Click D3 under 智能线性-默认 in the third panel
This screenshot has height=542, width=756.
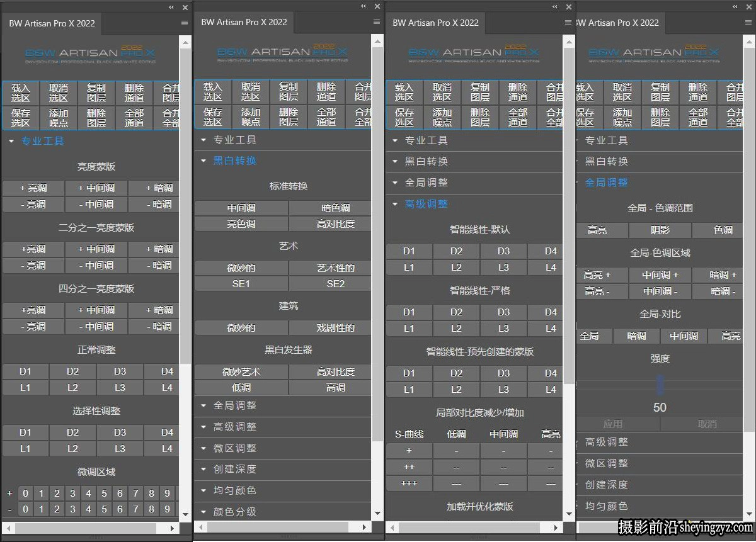503,251
